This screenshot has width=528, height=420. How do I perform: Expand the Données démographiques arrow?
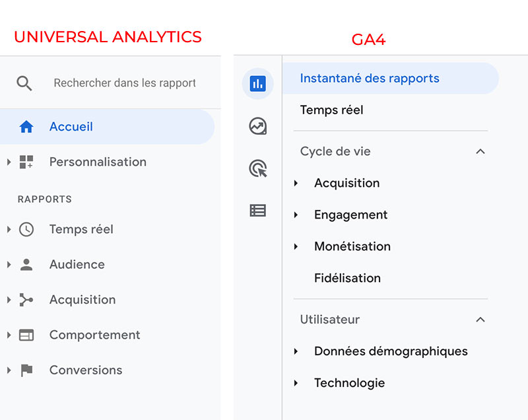(296, 352)
